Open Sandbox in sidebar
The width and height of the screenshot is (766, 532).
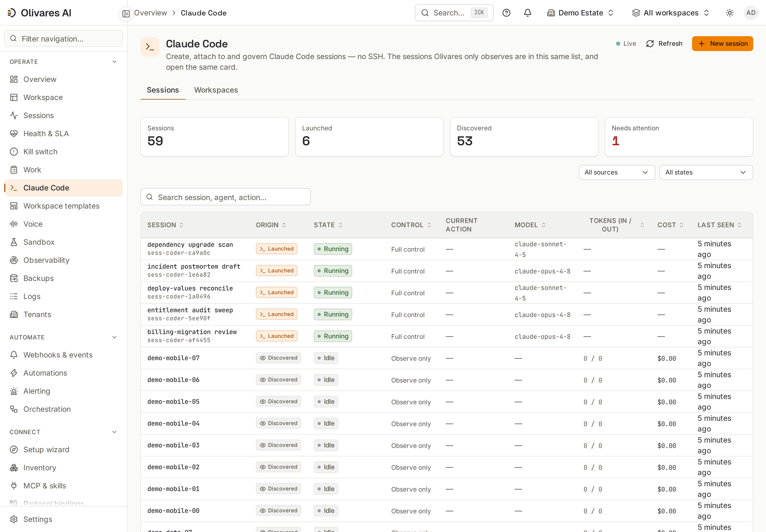pyautogui.click(x=63, y=242)
